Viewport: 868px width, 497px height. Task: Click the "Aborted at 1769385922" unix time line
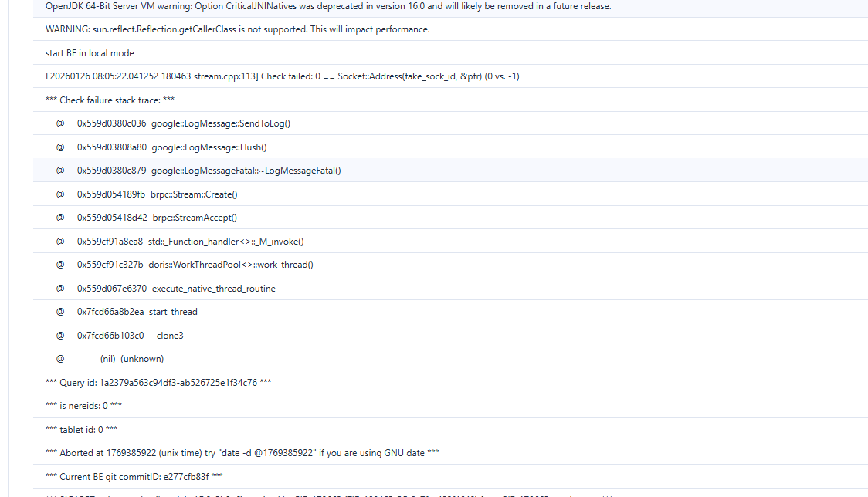click(x=242, y=453)
